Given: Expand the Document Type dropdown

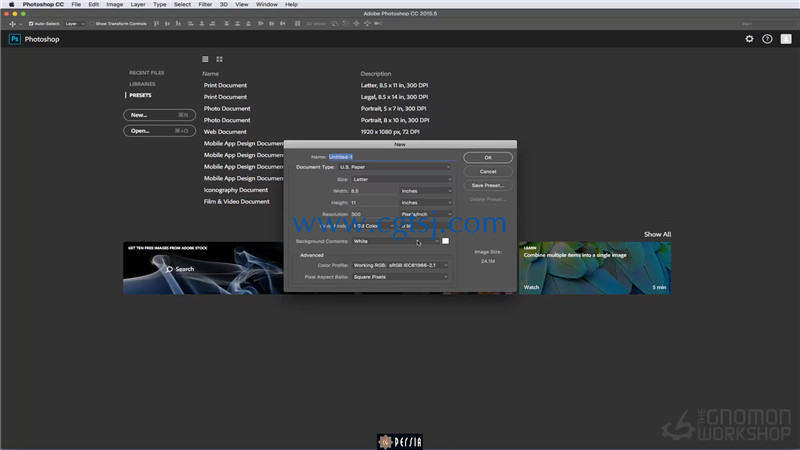Looking at the screenshot, I should (x=394, y=167).
